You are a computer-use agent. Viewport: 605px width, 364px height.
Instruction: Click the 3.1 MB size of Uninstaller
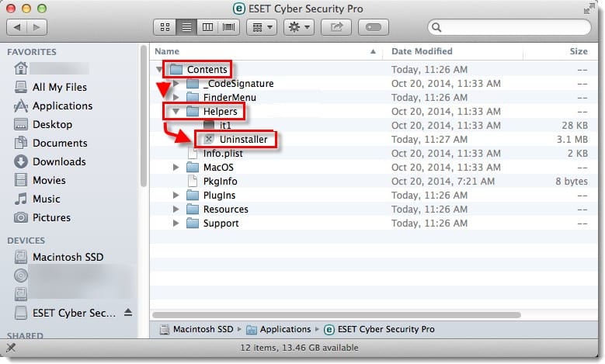tap(572, 139)
